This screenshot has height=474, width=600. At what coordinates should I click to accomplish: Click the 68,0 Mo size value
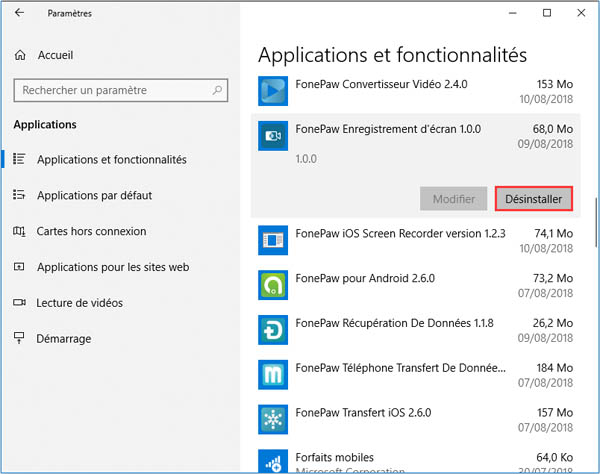553,129
